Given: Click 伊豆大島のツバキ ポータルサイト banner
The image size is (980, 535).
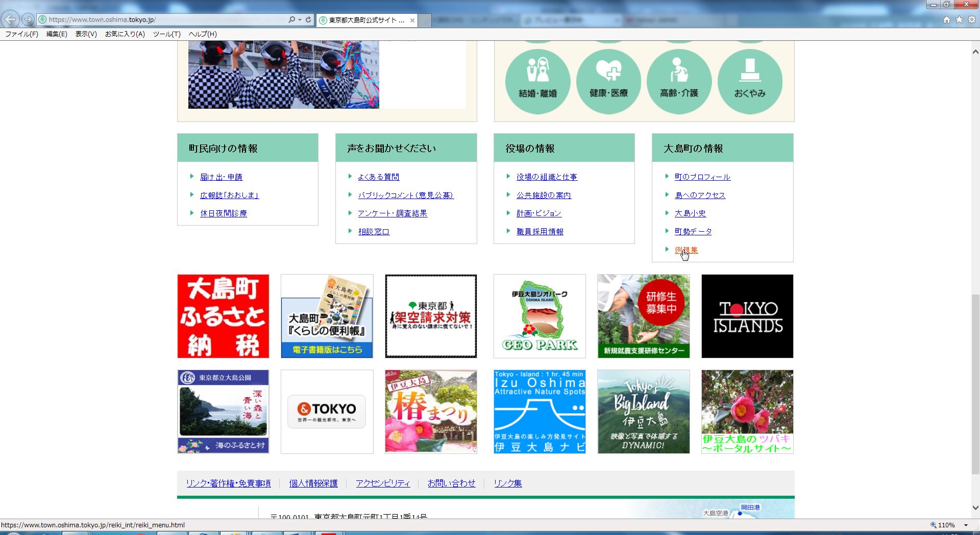Looking at the screenshot, I should [747, 411].
